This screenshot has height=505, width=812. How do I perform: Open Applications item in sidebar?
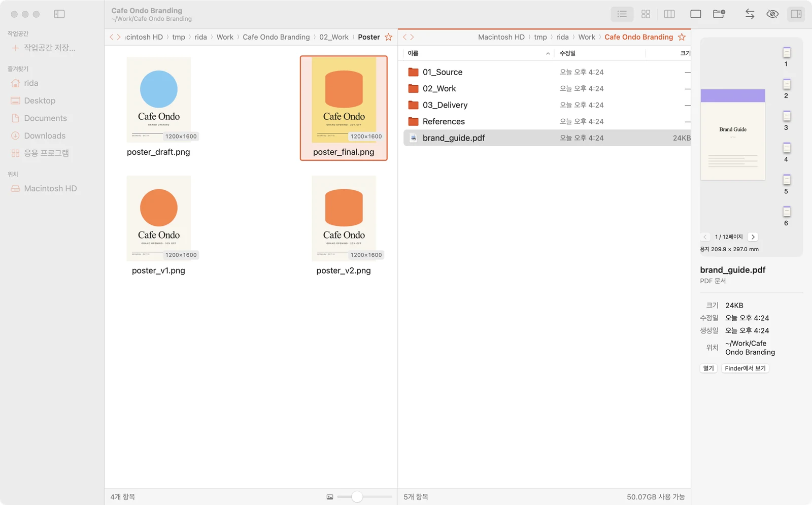point(40,153)
